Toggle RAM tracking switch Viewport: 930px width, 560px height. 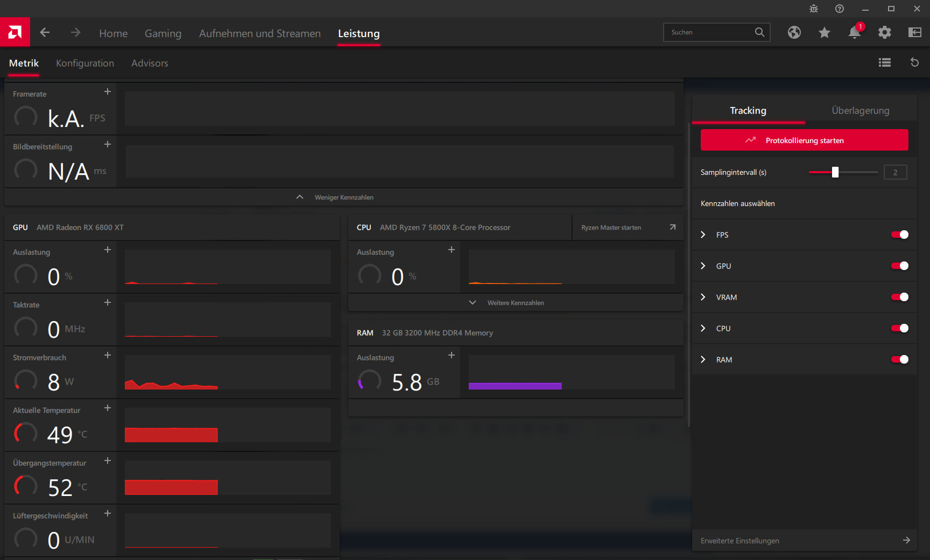click(x=900, y=359)
